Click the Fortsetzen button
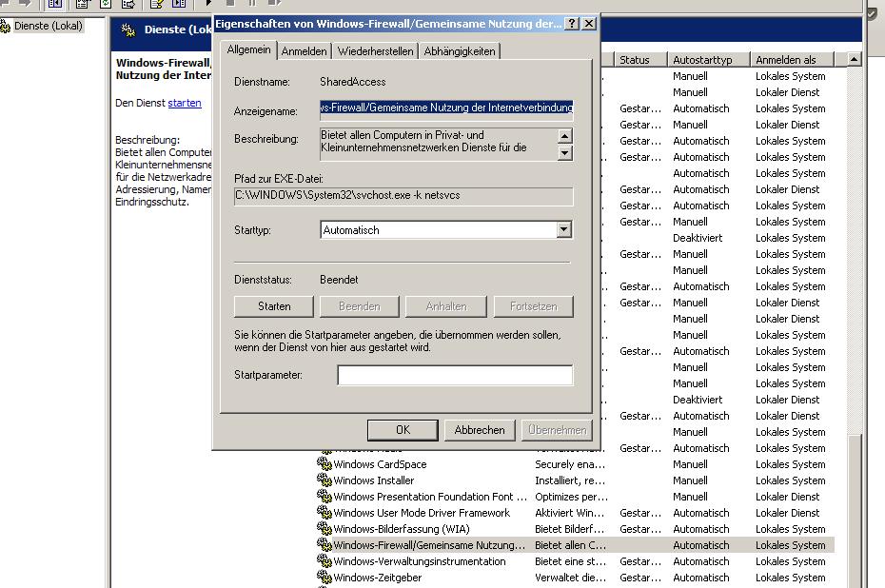885x588 pixels. pyautogui.click(x=533, y=306)
